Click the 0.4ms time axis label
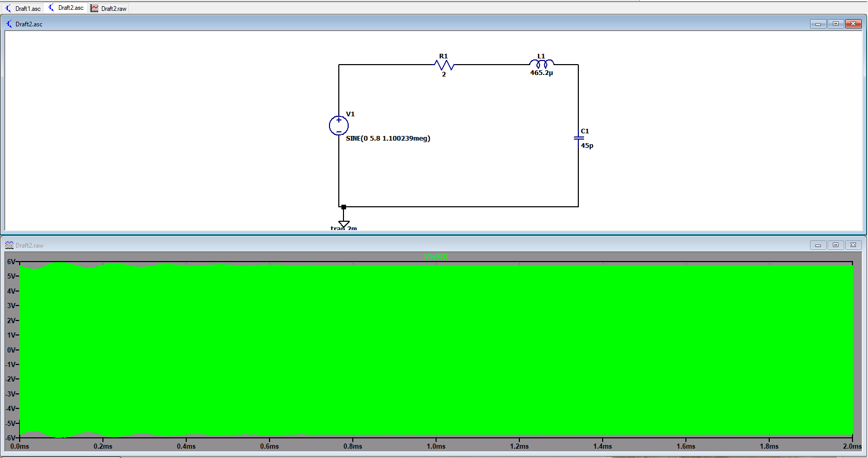Viewport: 868px width, 458px height. [186, 446]
